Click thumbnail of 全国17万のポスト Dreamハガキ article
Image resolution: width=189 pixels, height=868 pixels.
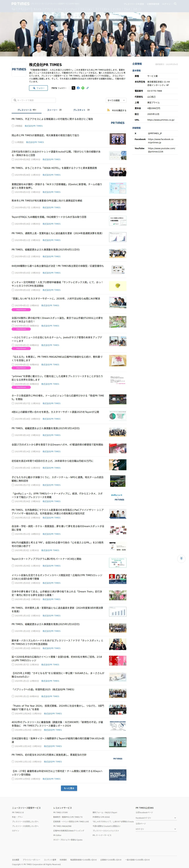pos(118,449)
